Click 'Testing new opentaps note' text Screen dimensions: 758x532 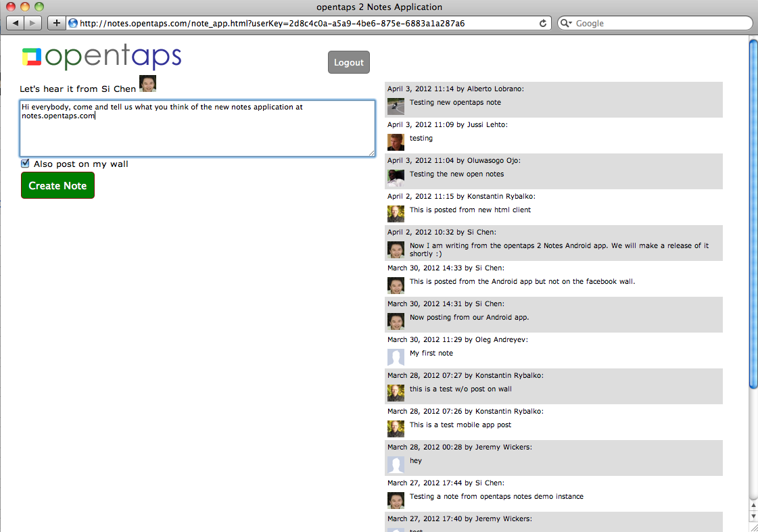coord(455,103)
